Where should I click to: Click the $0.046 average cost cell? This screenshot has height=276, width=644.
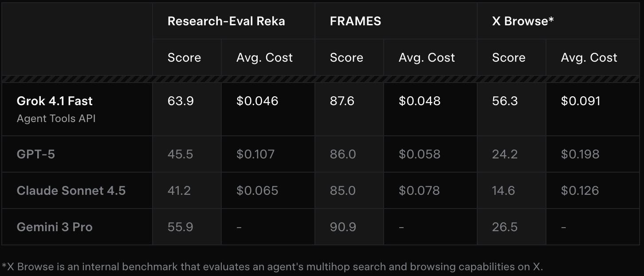tap(257, 101)
